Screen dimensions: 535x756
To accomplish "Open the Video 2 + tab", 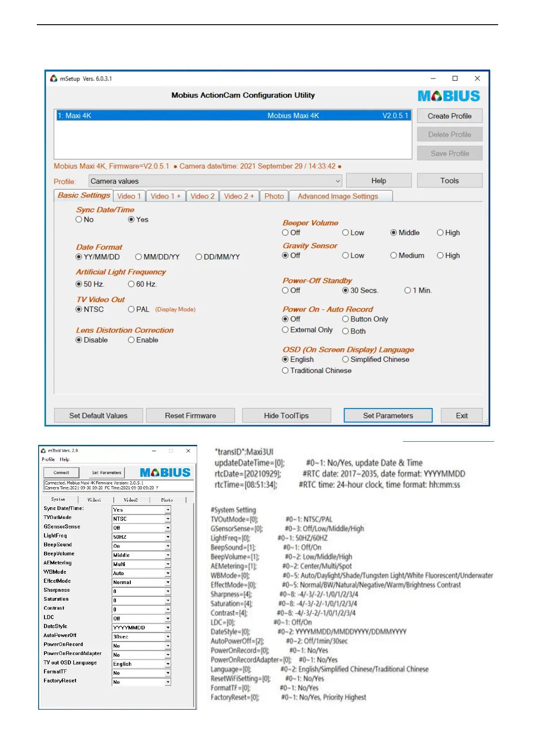I will pos(239,196).
